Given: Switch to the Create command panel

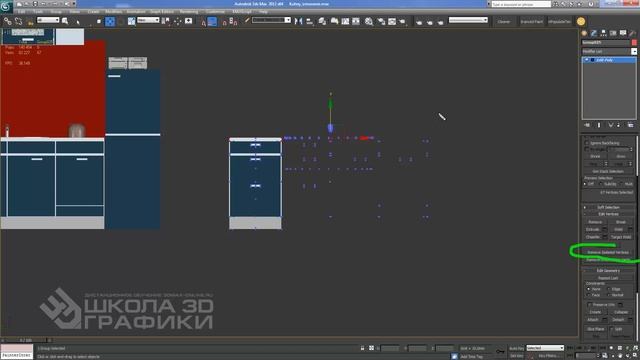Looking at the screenshot, I should click(584, 33).
